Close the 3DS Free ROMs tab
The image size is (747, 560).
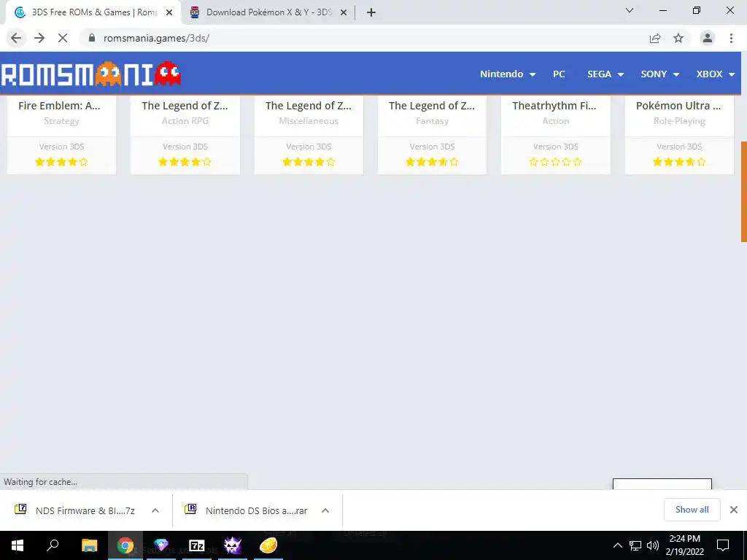pos(169,12)
